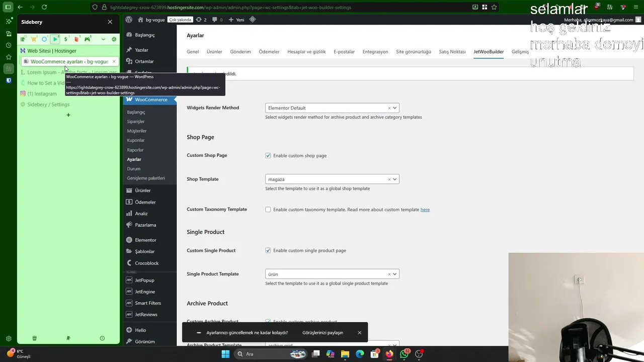
Task: Switch to the Ödemeler settings tab
Action: point(269,52)
